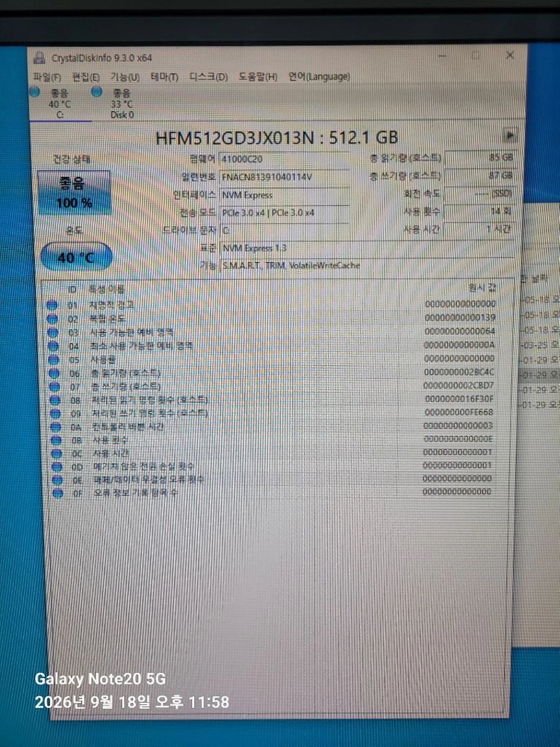
Task: Click the status dot for attribute 04
Action: 53,346
